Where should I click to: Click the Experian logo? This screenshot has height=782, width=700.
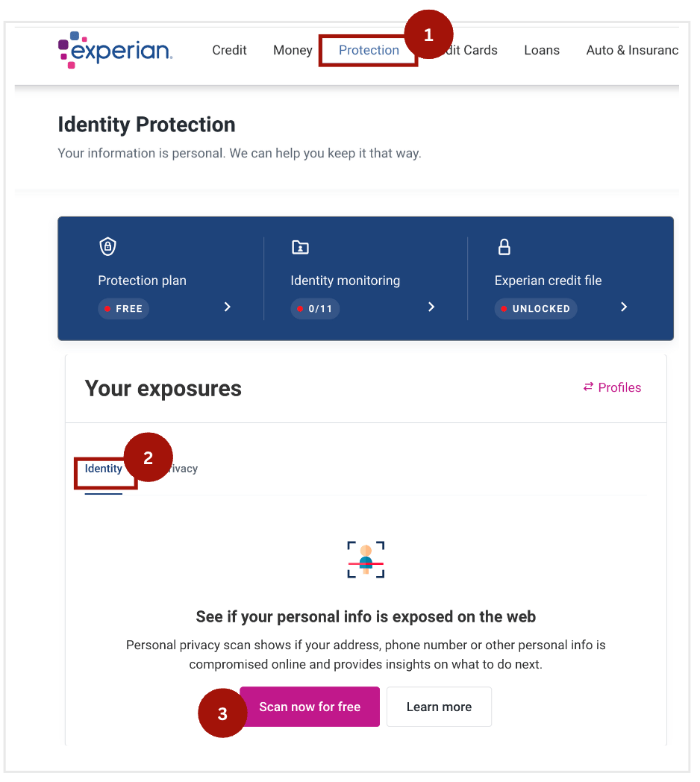(115, 50)
